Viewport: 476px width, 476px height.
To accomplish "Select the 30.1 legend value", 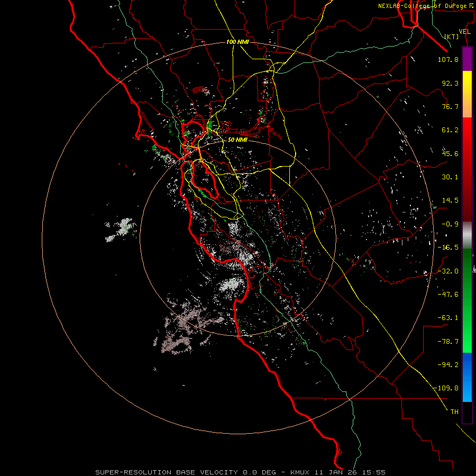I will click(450, 177).
